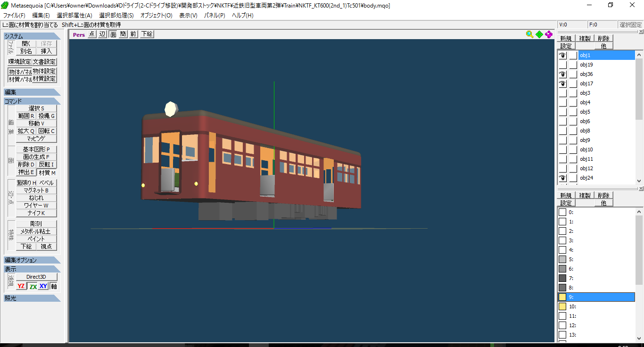Collapse the コマンド panel header
The image size is (644, 347).
(32, 101)
